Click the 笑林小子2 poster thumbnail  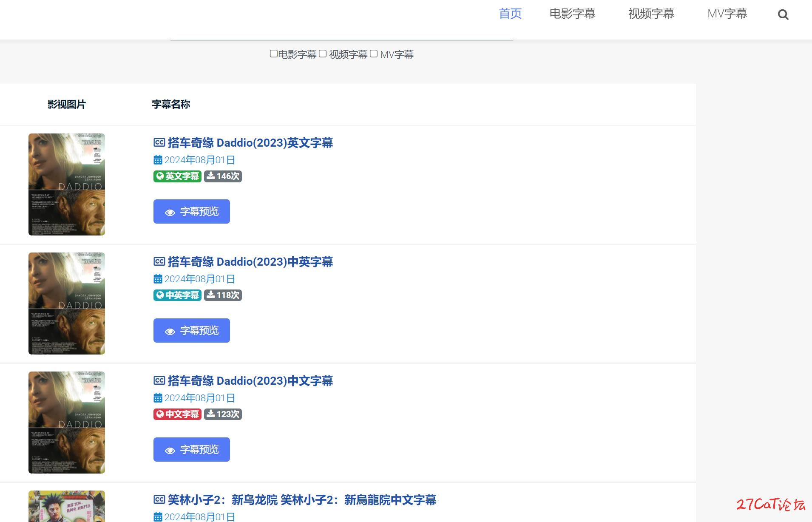coord(67,506)
